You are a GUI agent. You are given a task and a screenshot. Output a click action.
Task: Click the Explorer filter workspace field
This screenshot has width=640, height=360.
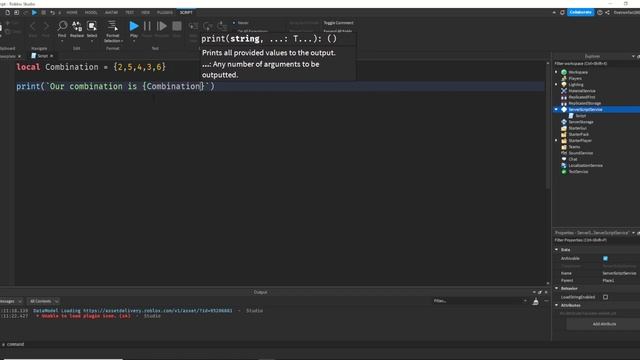(596, 64)
